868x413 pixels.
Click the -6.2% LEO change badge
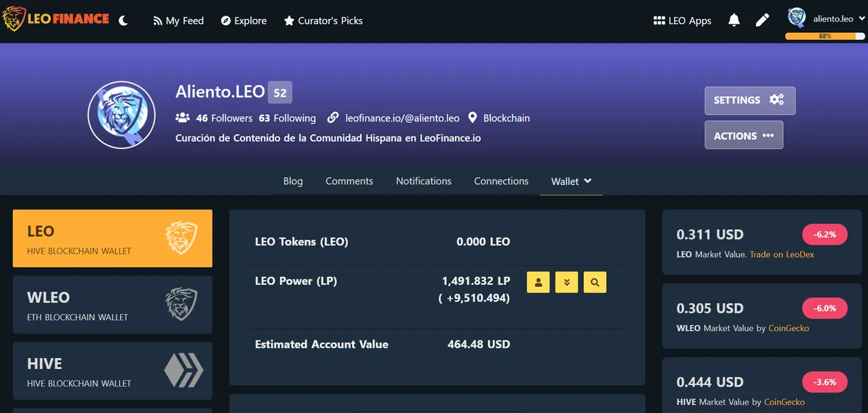tap(825, 235)
